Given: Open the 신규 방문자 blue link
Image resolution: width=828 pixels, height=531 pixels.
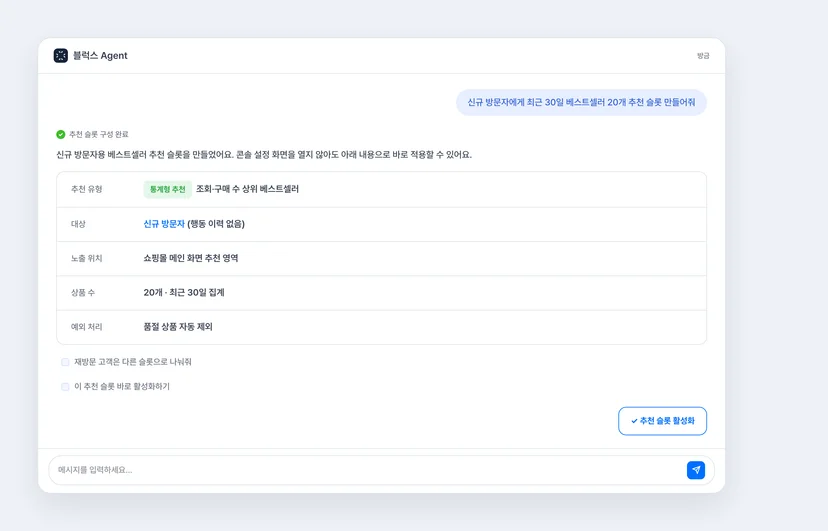Looking at the screenshot, I should tap(164, 224).
